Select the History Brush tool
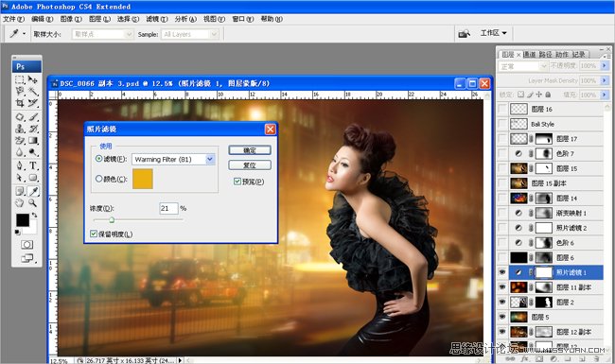 33,129
